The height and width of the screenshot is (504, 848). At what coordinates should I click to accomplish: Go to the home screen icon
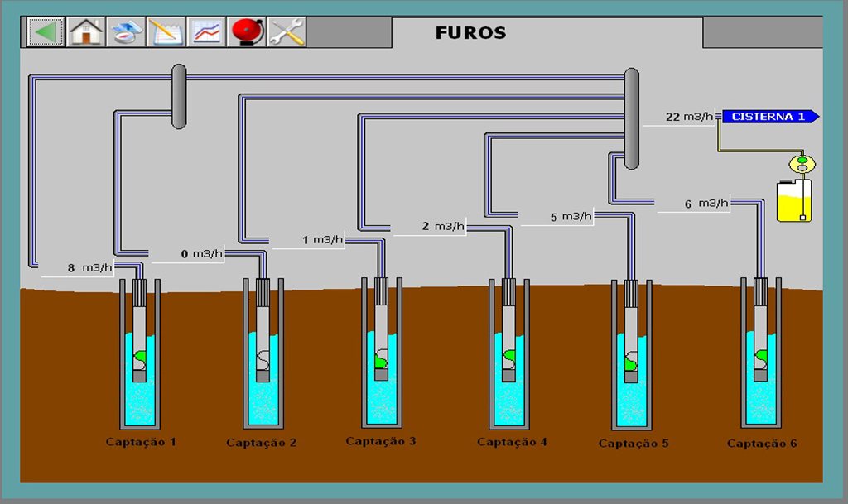[86, 32]
